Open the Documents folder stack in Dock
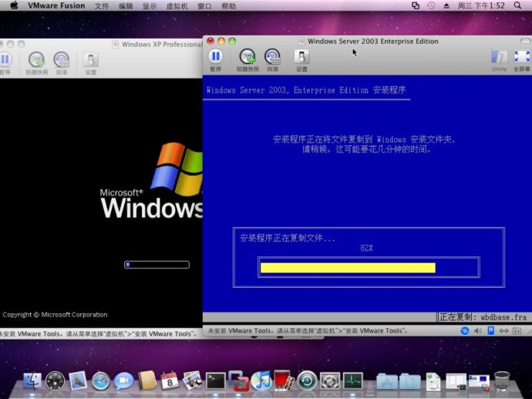532x399 pixels. click(409, 381)
